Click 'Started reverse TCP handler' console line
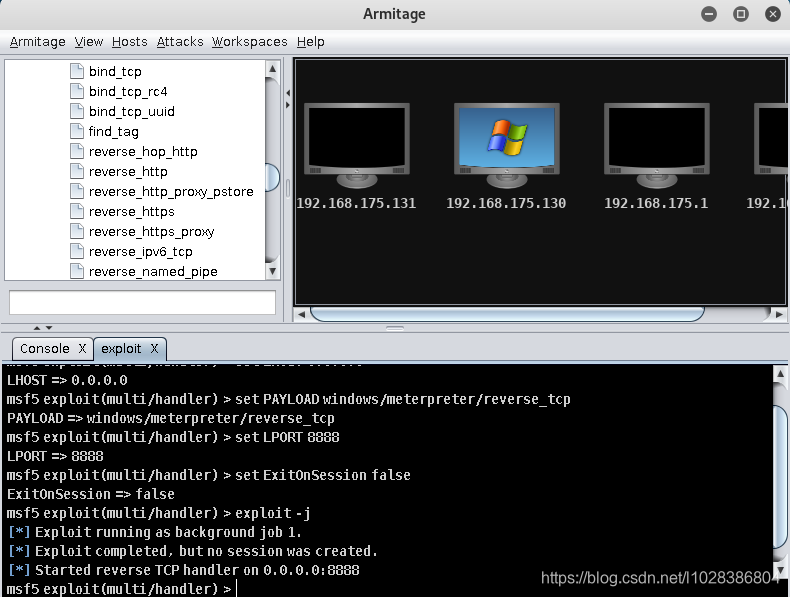 (x=184, y=570)
